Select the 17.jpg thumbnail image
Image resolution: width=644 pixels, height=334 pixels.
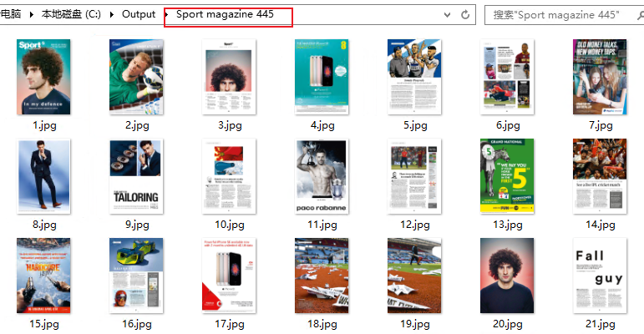229,276
